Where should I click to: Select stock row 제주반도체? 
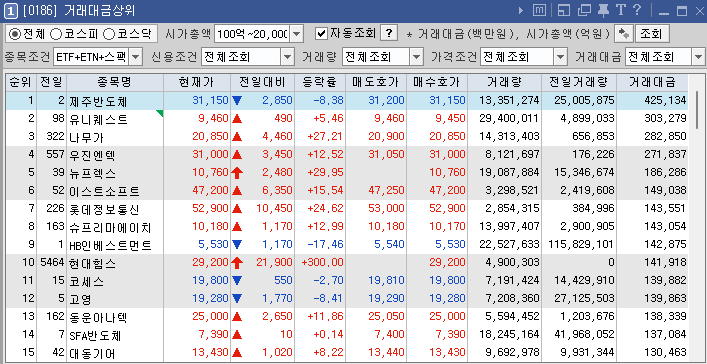point(347,101)
